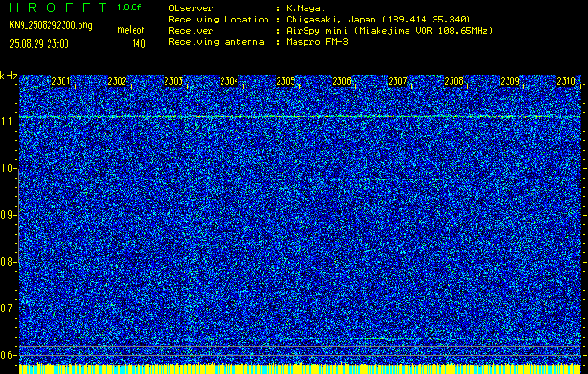This screenshot has height=374, width=588.
Task: Click the 2307 time marker
Action: tap(397, 81)
